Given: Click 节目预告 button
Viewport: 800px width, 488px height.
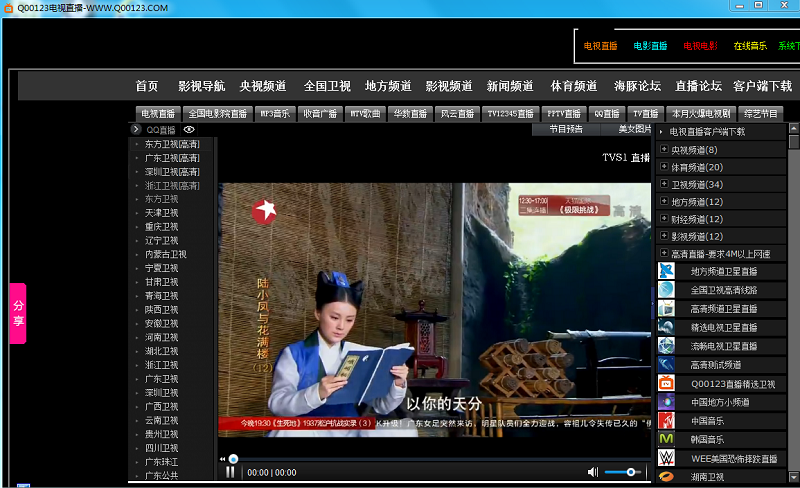Looking at the screenshot, I should click(566, 129).
